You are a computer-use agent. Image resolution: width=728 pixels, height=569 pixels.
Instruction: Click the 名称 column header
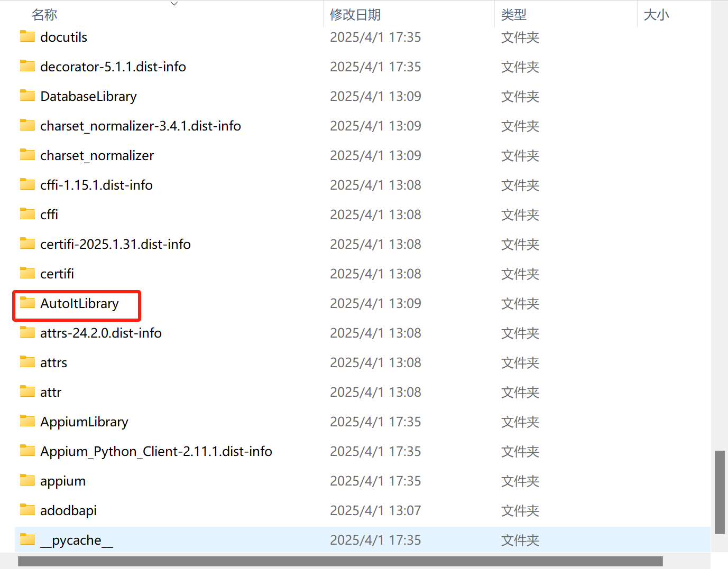tap(44, 14)
